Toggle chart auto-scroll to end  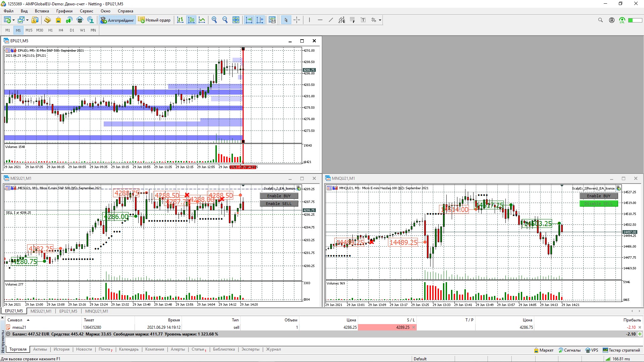[x=249, y=20]
